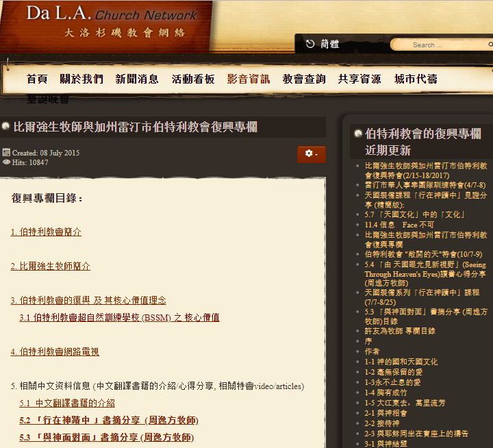Open link 4. 伯特利教會網路電視
Screen dimensions: 493x448
point(55,352)
